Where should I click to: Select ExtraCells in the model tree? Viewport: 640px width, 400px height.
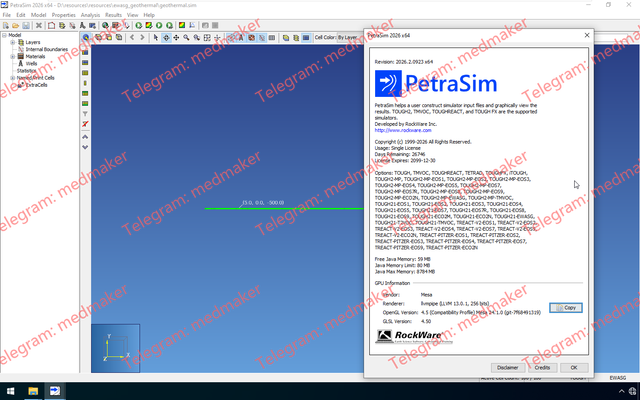click(x=36, y=85)
